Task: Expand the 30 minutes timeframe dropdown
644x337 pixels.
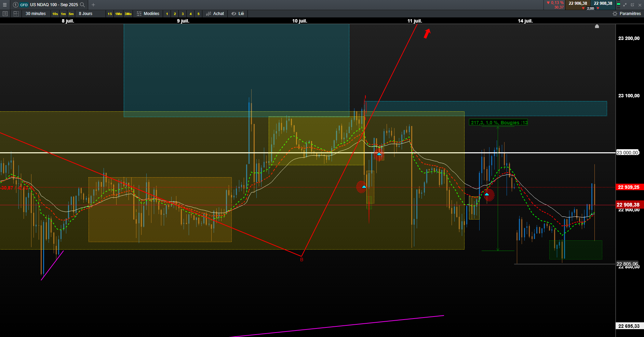Action: click(36, 14)
